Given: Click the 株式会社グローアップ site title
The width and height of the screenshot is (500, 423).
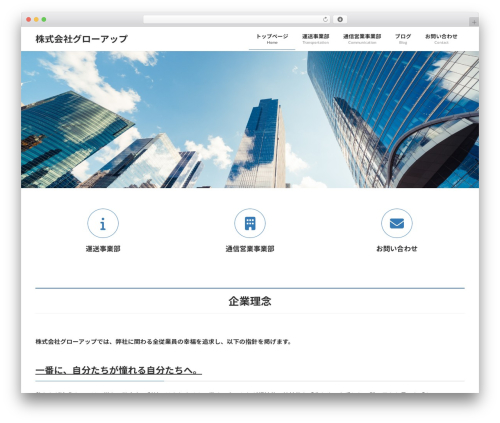Looking at the screenshot, I should (82, 39).
